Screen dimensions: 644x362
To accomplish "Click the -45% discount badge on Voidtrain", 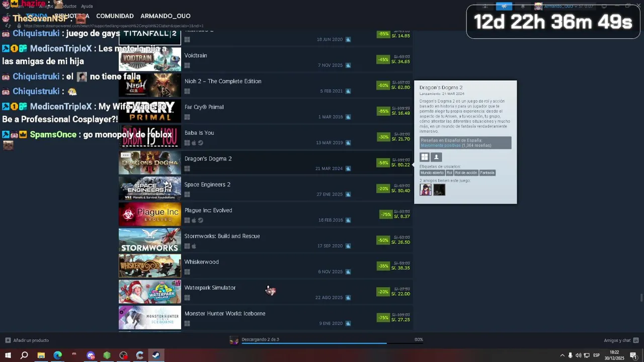I will [383, 60].
